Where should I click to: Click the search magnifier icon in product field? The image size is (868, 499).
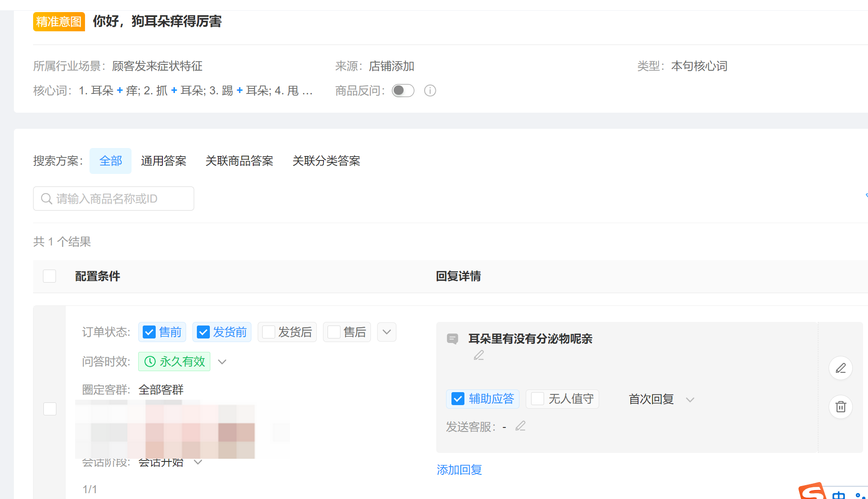pos(47,199)
